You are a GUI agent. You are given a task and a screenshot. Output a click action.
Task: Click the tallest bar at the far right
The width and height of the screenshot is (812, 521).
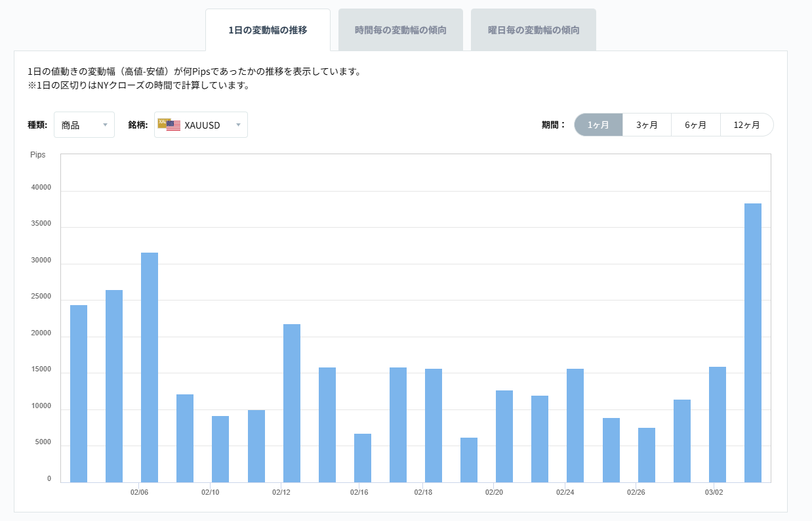(752, 341)
